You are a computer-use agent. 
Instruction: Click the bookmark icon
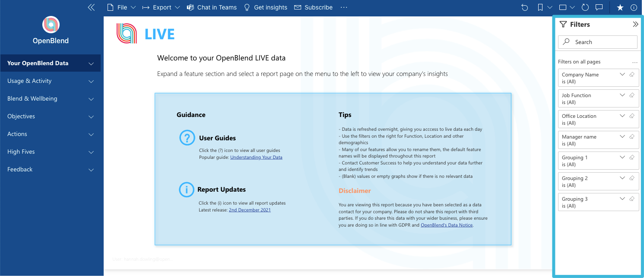click(x=540, y=7)
